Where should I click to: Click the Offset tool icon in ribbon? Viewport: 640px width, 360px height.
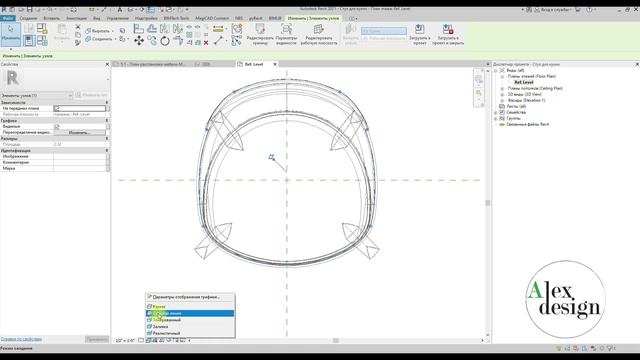(152, 29)
